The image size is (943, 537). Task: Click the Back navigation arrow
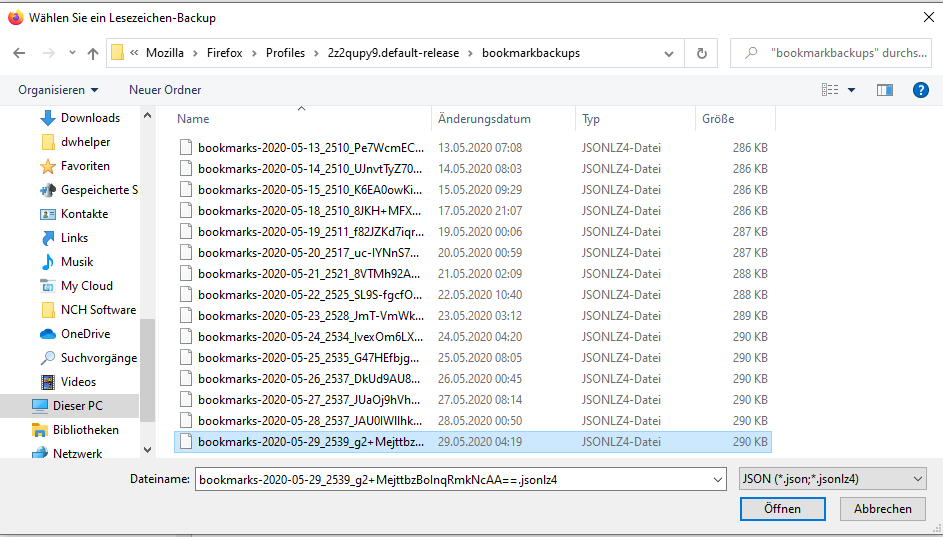click(x=19, y=53)
